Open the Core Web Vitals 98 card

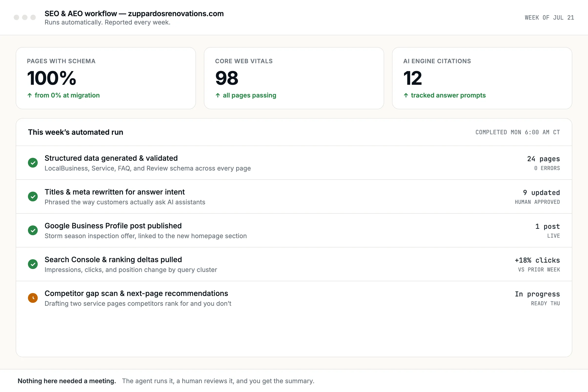click(x=294, y=78)
